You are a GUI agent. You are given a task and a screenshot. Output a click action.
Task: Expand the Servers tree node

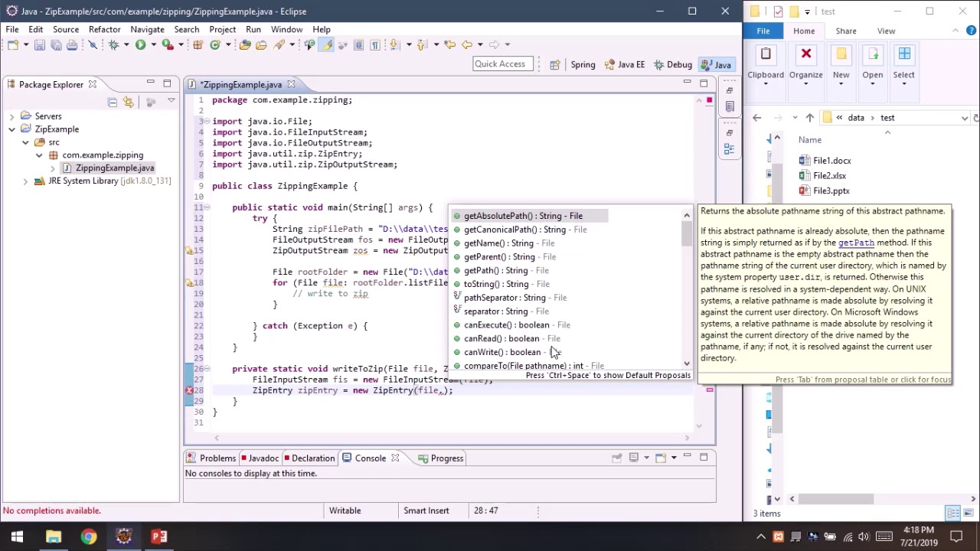click(x=11, y=116)
